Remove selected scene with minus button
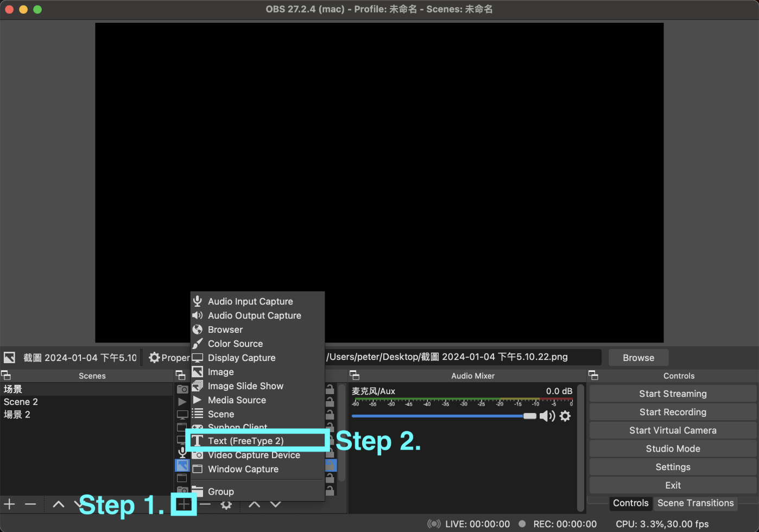Image resolution: width=759 pixels, height=532 pixels. (x=30, y=505)
